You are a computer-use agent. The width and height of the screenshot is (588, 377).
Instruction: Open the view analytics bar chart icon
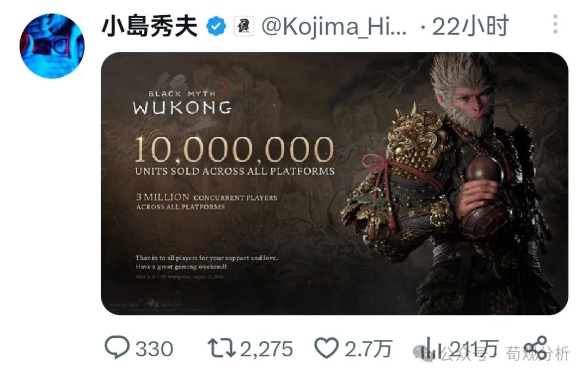(431, 348)
